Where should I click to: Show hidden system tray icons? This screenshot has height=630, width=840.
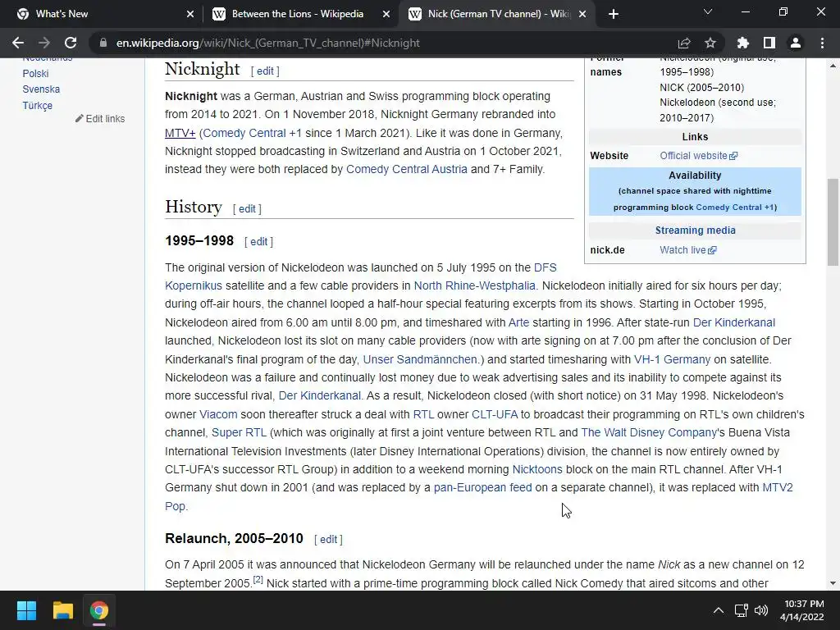coord(719,610)
